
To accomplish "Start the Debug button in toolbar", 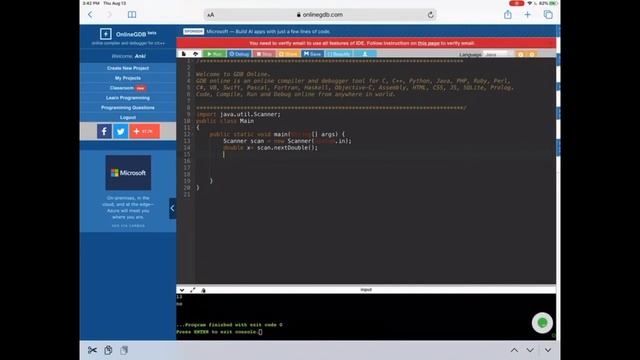I will (239, 54).
